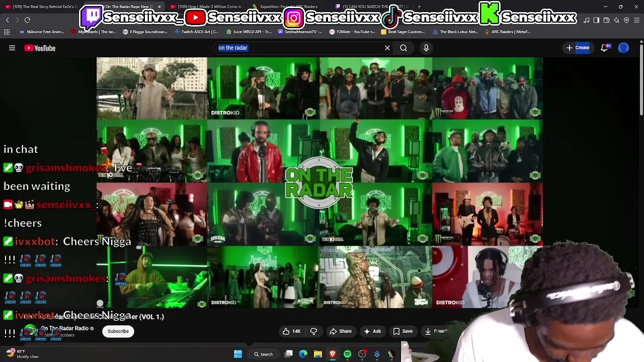Clear the search box with the X icon
The height and width of the screenshot is (362, 644).
[x=387, y=48]
